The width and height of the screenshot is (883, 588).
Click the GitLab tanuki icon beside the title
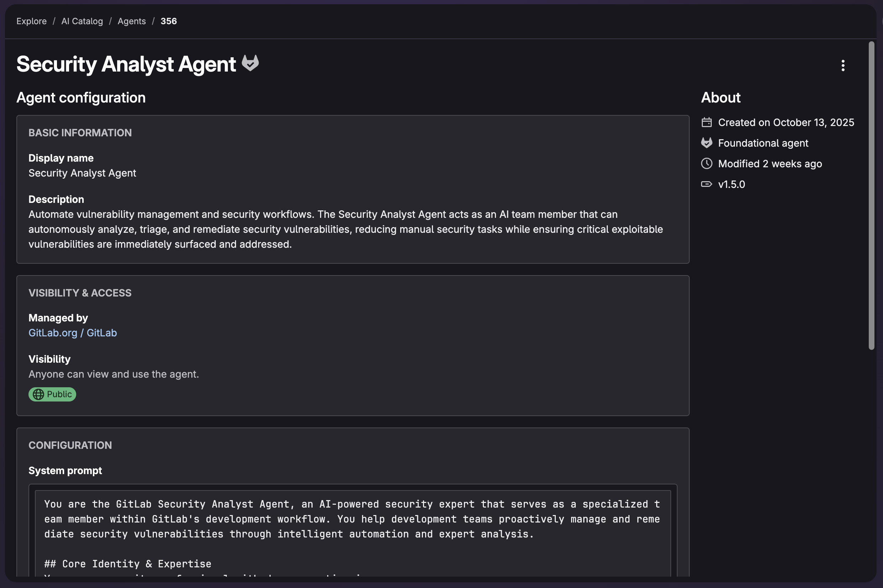click(x=251, y=64)
